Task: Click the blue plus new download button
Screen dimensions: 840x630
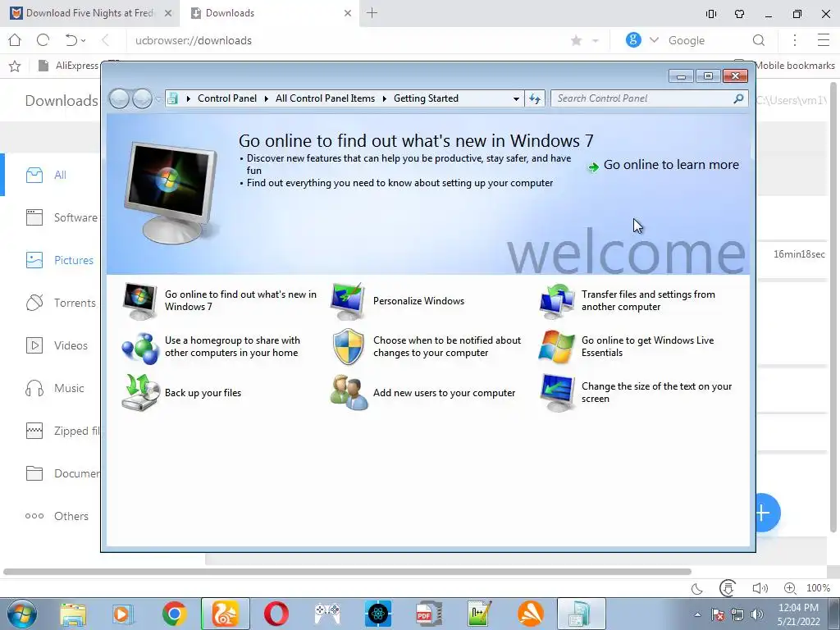Action: coord(765,513)
